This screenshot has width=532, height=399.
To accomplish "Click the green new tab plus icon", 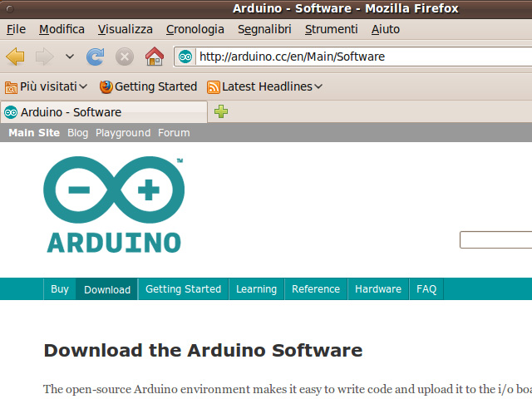I will tap(220, 112).
